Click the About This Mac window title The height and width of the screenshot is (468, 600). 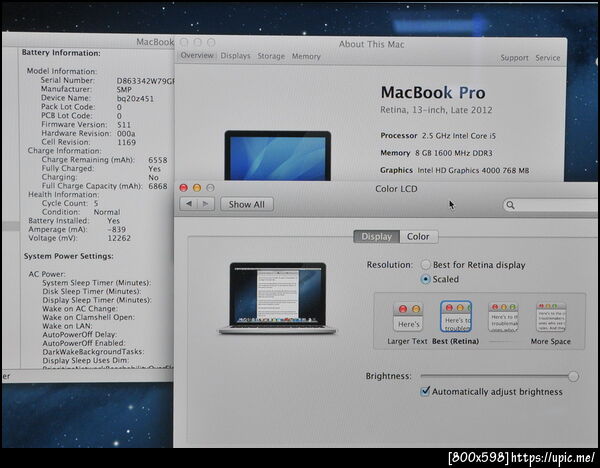pyautogui.click(x=371, y=44)
